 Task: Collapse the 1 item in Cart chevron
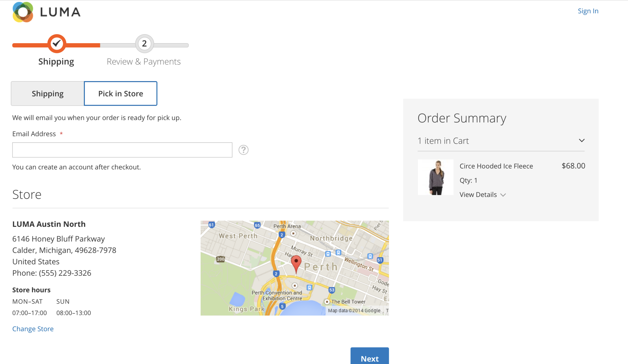click(x=582, y=141)
